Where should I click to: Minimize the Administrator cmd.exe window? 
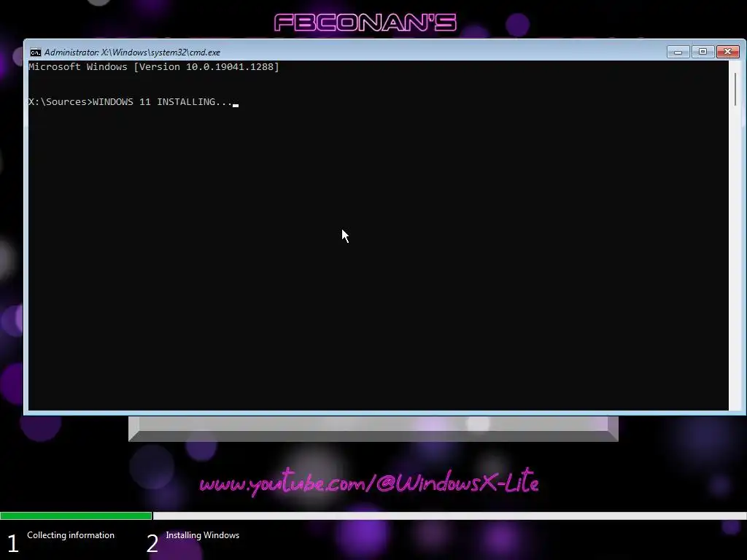pyautogui.click(x=678, y=52)
